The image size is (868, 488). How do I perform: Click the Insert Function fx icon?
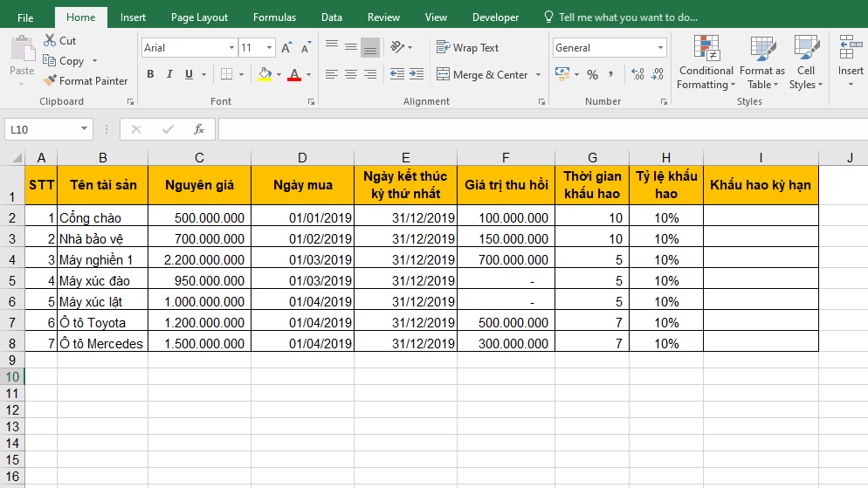tap(199, 129)
